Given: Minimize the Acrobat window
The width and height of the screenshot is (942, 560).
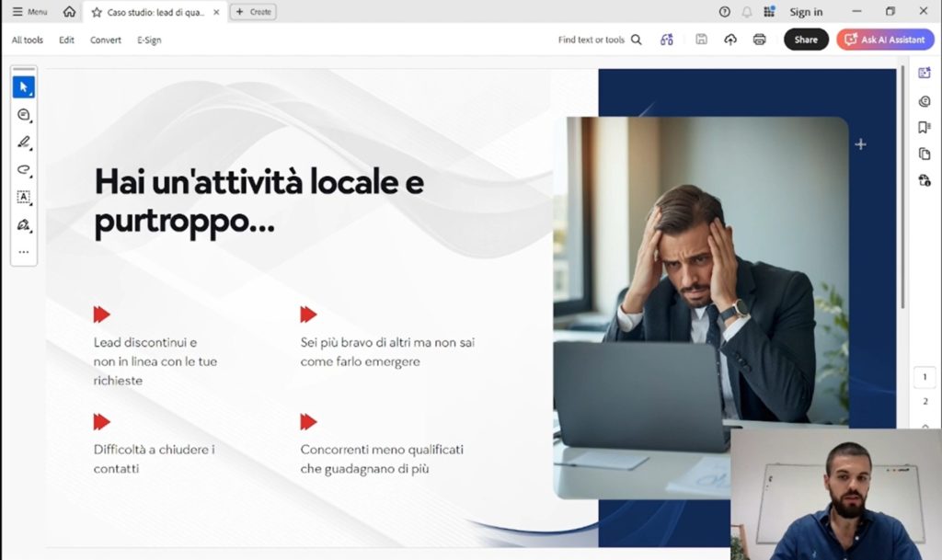Looking at the screenshot, I should click(856, 11).
